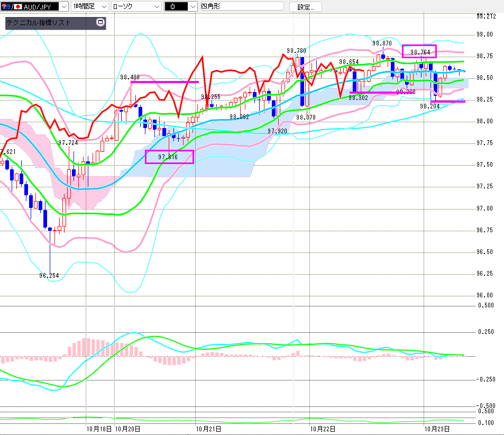Image resolution: width=504 pixels, height=435 pixels.
Task: Select the magenta horizontal line at 98.480
Action: coord(164,82)
